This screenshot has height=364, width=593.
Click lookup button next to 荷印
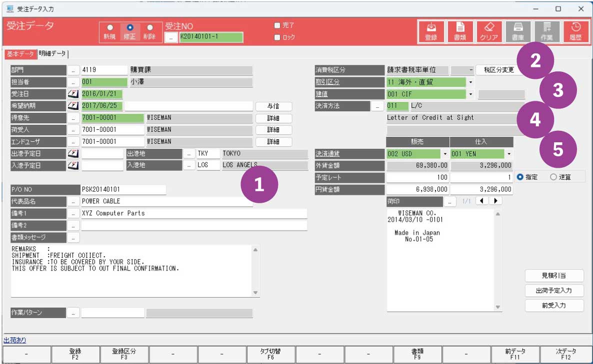[449, 201]
